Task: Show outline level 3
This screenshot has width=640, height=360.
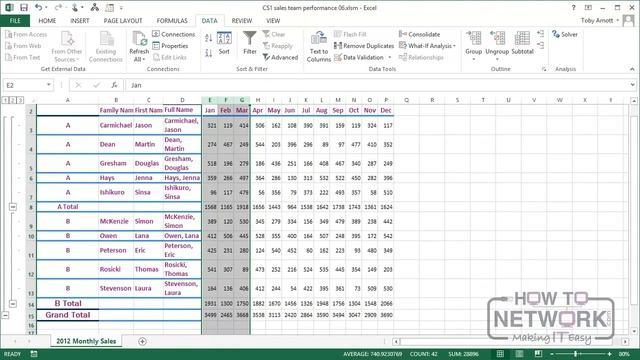Action: point(20,100)
